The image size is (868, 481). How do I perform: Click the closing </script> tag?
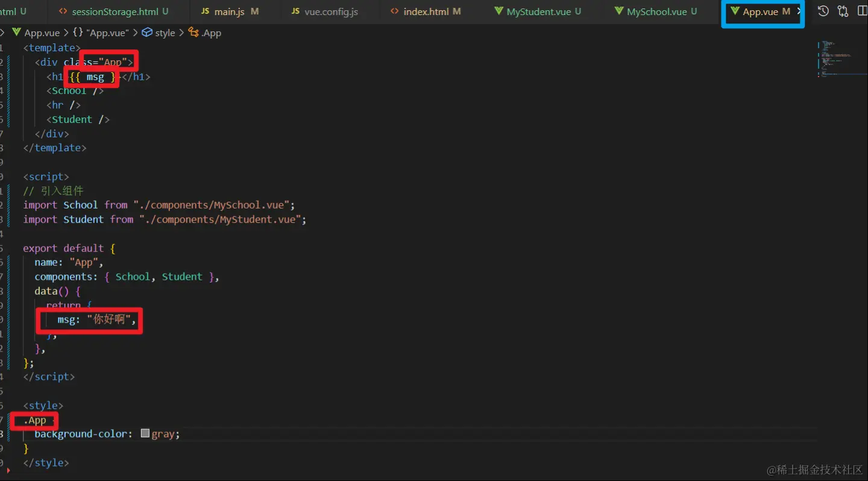[x=49, y=377]
